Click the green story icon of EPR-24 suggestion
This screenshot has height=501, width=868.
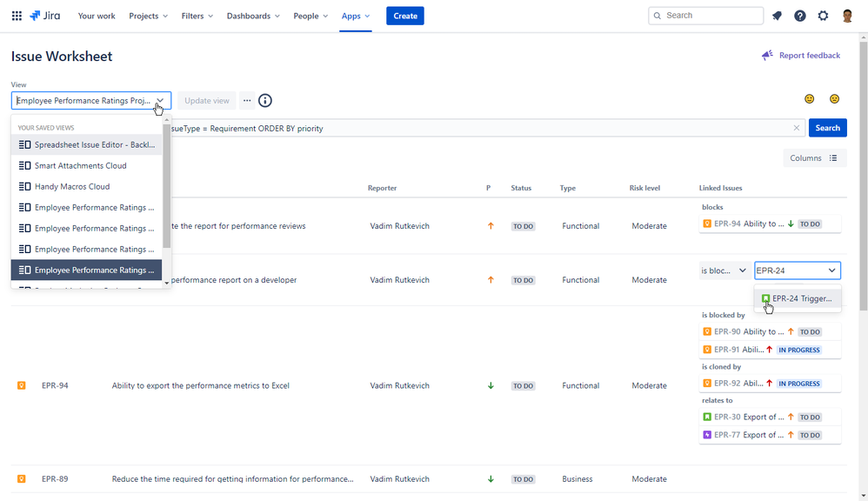click(765, 298)
